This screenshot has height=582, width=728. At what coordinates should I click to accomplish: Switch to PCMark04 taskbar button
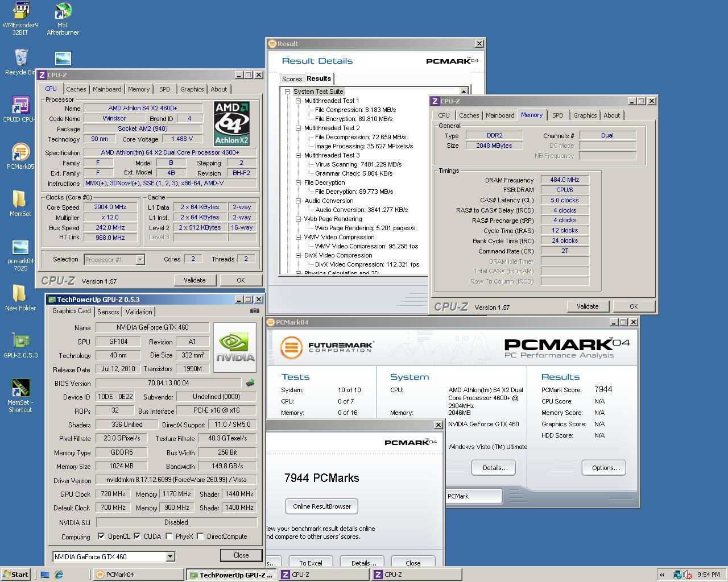click(138, 575)
